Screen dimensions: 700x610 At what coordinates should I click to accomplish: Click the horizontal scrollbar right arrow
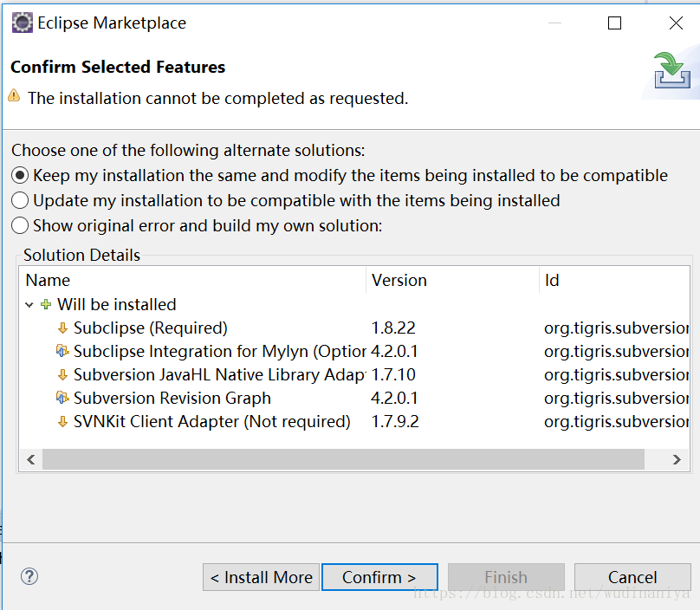tap(677, 459)
